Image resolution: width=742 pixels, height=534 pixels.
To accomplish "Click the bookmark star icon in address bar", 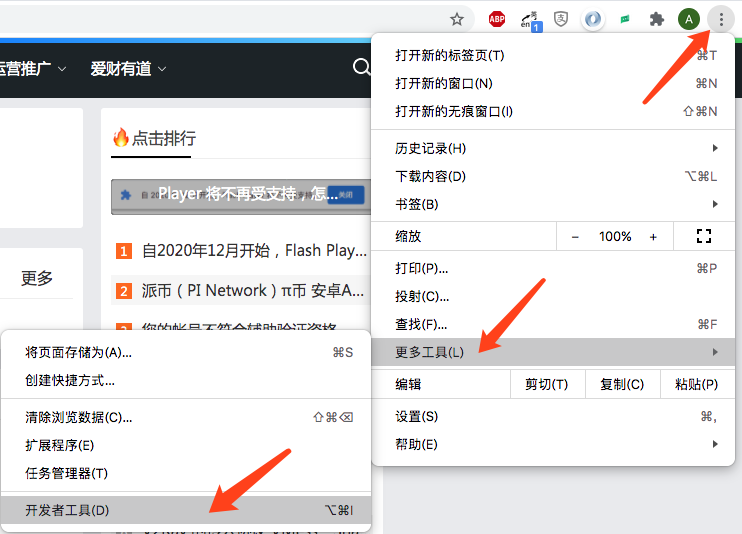I will [x=457, y=19].
